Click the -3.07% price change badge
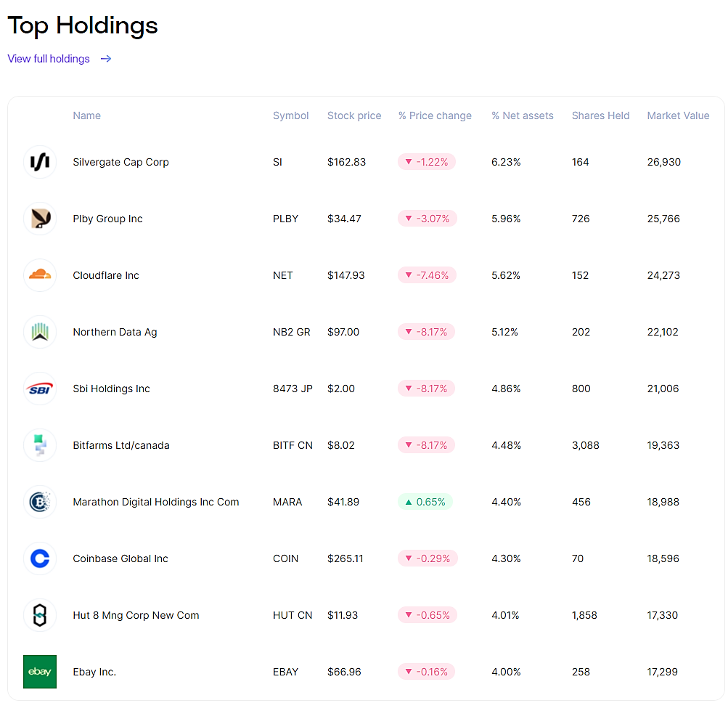Image resolution: width=728 pixels, height=711 pixels. click(428, 219)
